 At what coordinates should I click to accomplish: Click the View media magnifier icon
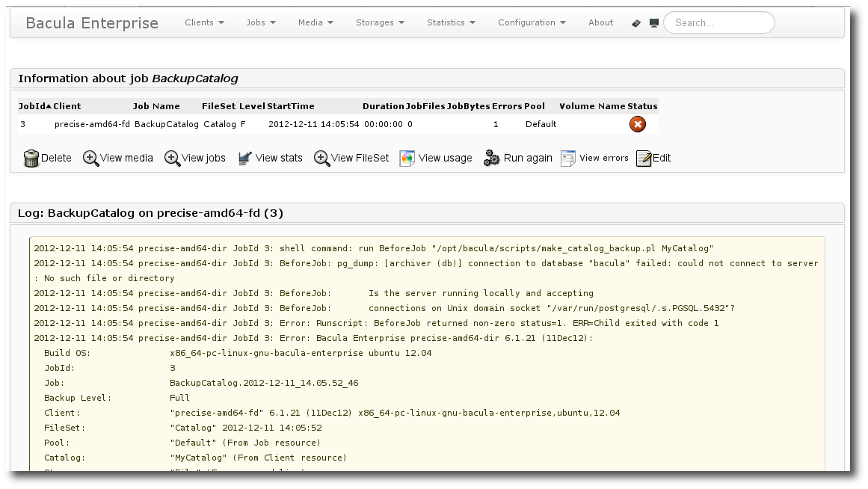point(90,159)
